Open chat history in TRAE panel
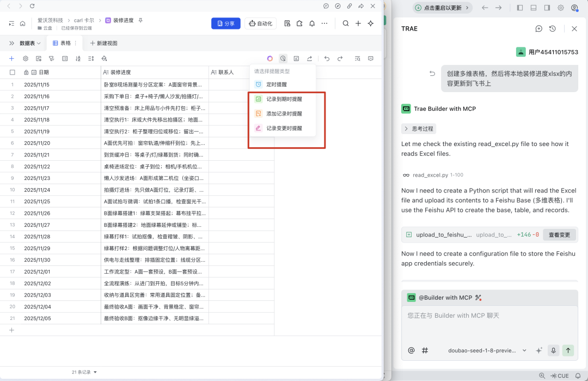588x381 pixels. point(553,28)
